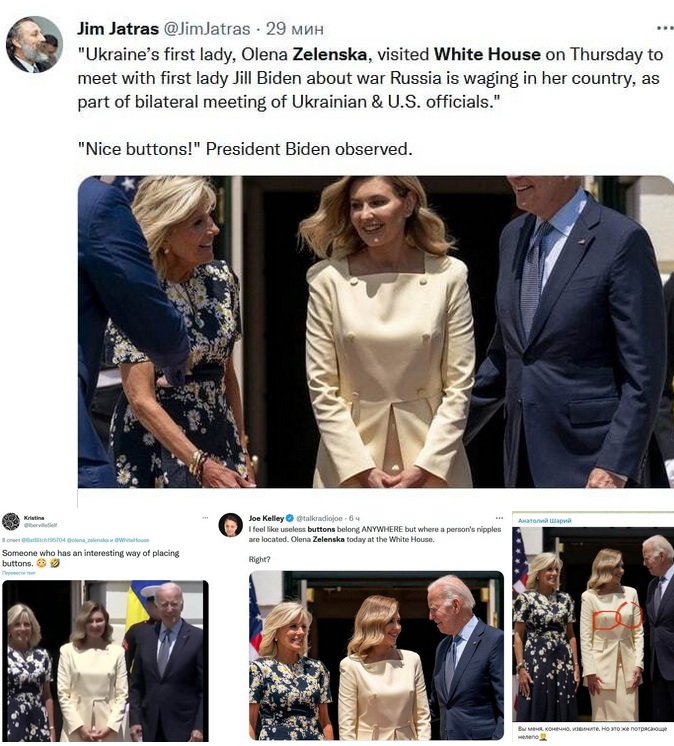Open more options on Joe Kelley's tweet
The width and height of the screenshot is (674, 746).
pyautogui.click(x=499, y=518)
